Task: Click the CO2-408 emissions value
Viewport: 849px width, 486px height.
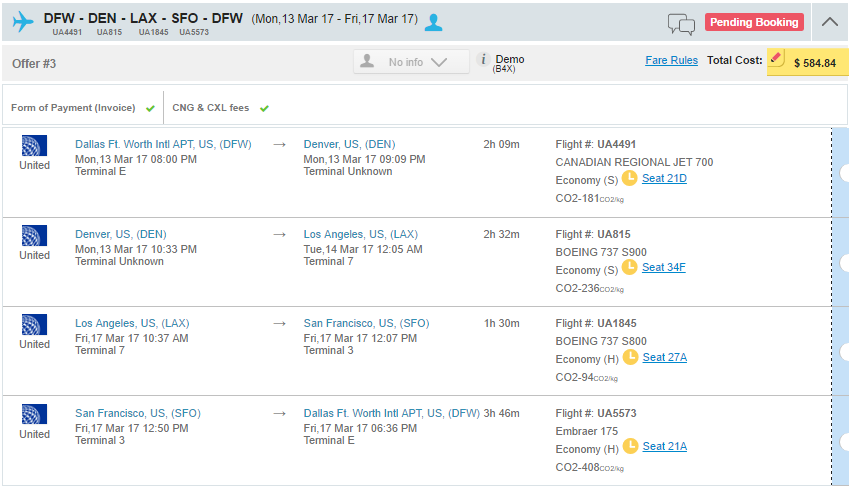Action: 590,468
